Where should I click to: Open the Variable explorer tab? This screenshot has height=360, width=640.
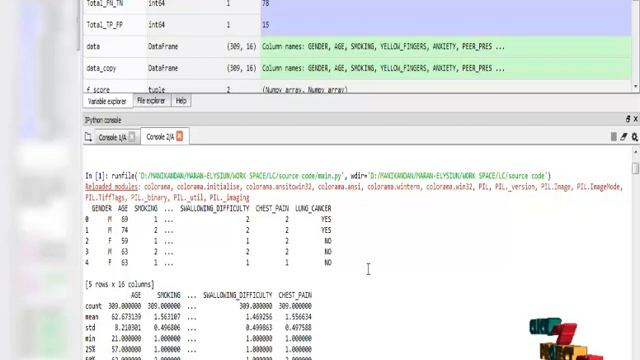point(107,101)
